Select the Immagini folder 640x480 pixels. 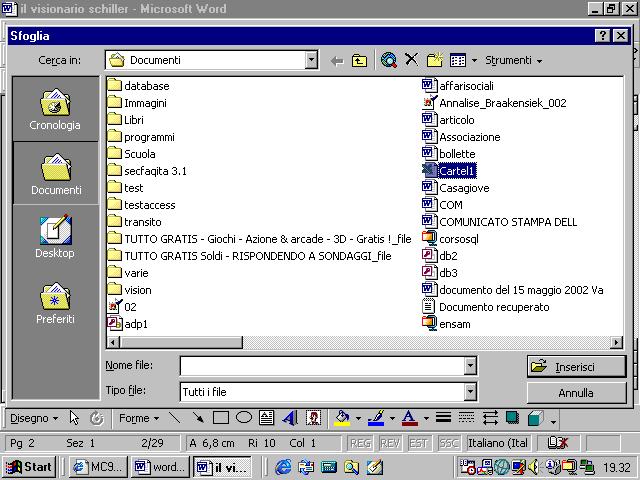click(137, 103)
